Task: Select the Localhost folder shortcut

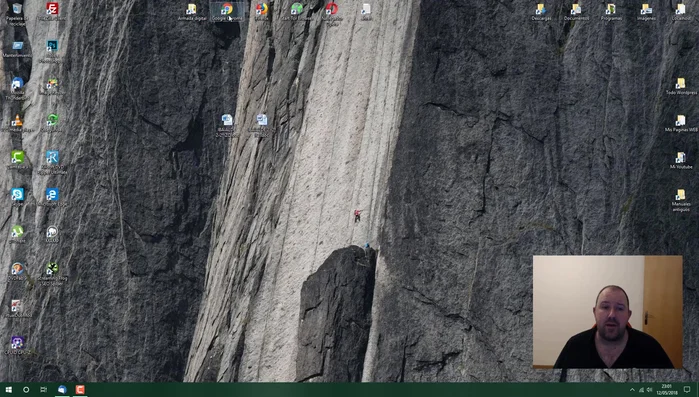Action: (x=681, y=12)
